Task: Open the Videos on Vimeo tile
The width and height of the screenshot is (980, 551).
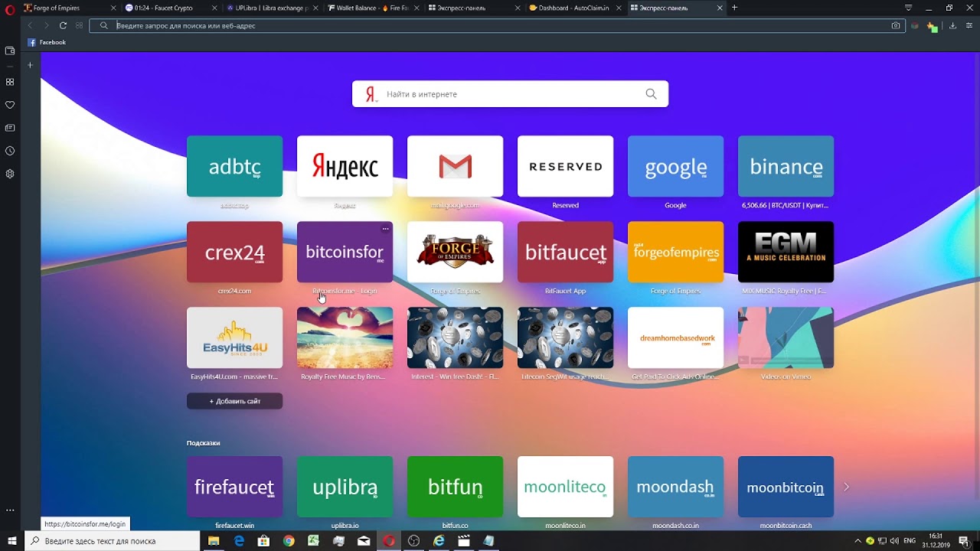Action: pos(786,337)
